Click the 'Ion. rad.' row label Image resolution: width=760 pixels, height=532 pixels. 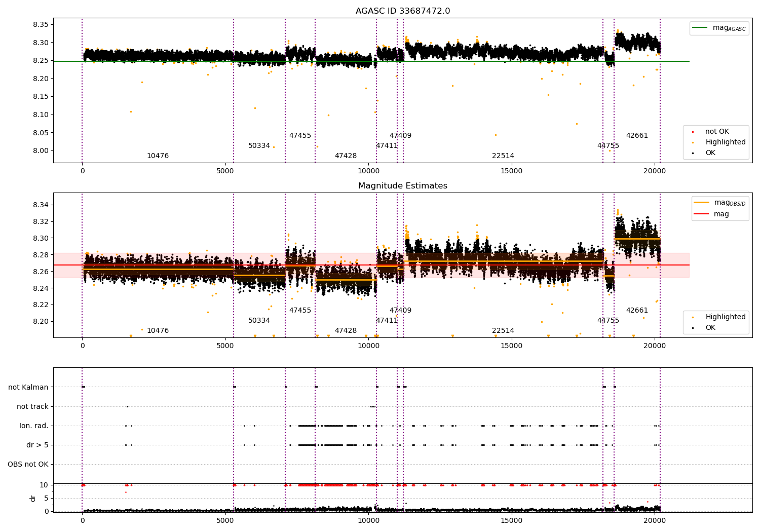[34, 426]
